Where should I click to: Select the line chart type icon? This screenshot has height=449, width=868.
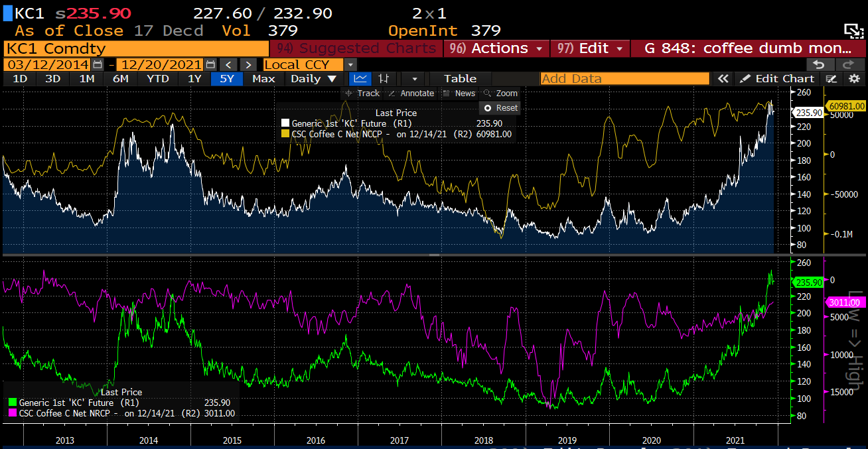[x=360, y=78]
